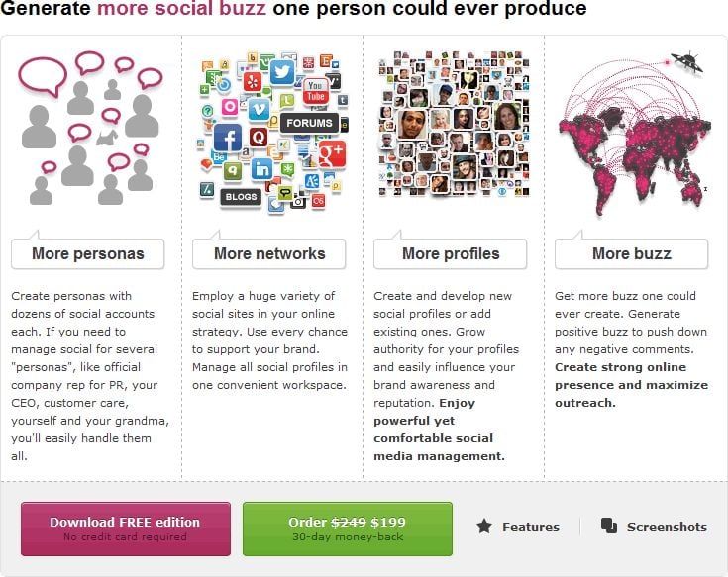Click the UFO spaceship icon above map
The width and height of the screenshot is (728, 577).
coord(687,61)
